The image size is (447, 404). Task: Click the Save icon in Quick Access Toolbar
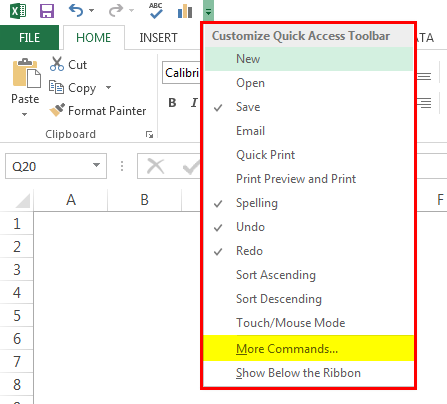(47, 11)
